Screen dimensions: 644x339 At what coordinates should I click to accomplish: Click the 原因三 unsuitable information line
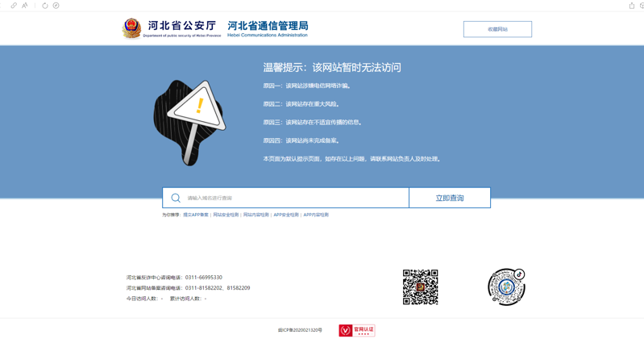(313, 122)
